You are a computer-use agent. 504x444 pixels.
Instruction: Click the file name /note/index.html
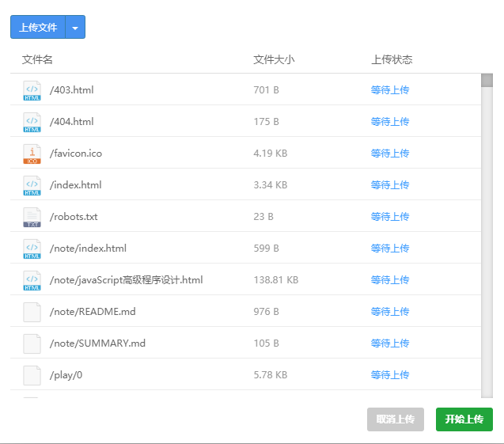click(x=88, y=249)
